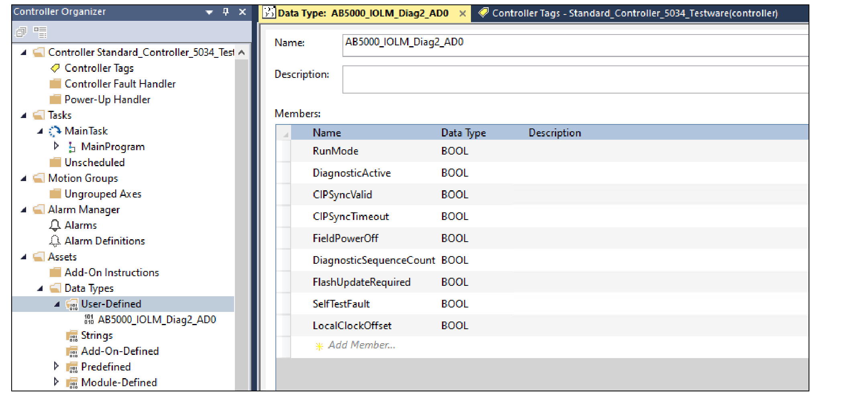The width and height of the screenshot is (868, 397).
Task: Click the Controller Tags tab tag icon
Action: (483, 13)
